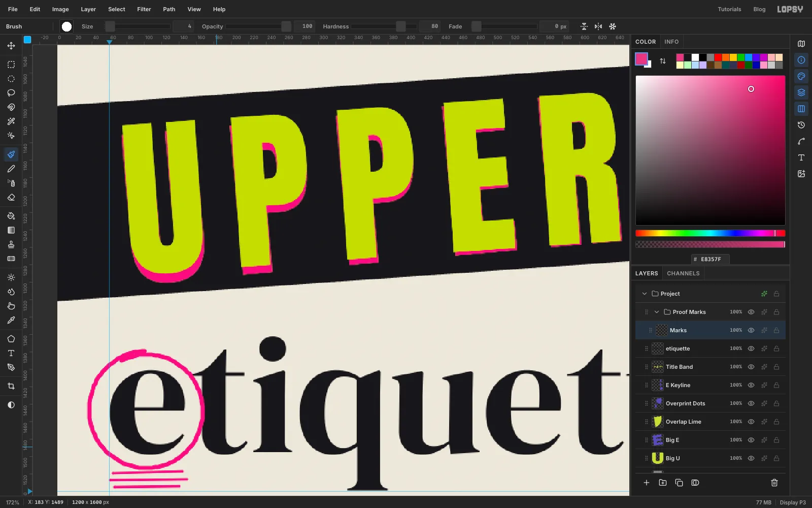Viewport: 812px width, 508px height.
Task: Add a new layer with plus icon
Action: pos(647,483)
